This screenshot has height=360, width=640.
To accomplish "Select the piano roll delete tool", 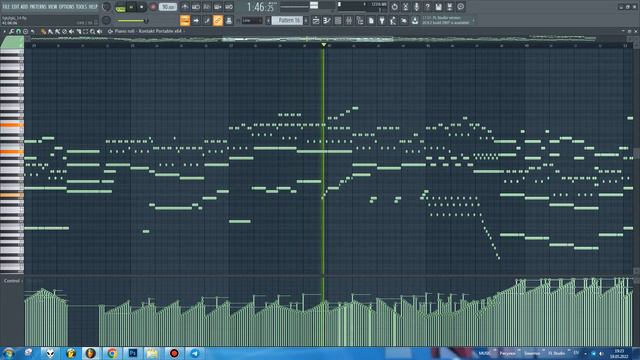I will 64,31.
